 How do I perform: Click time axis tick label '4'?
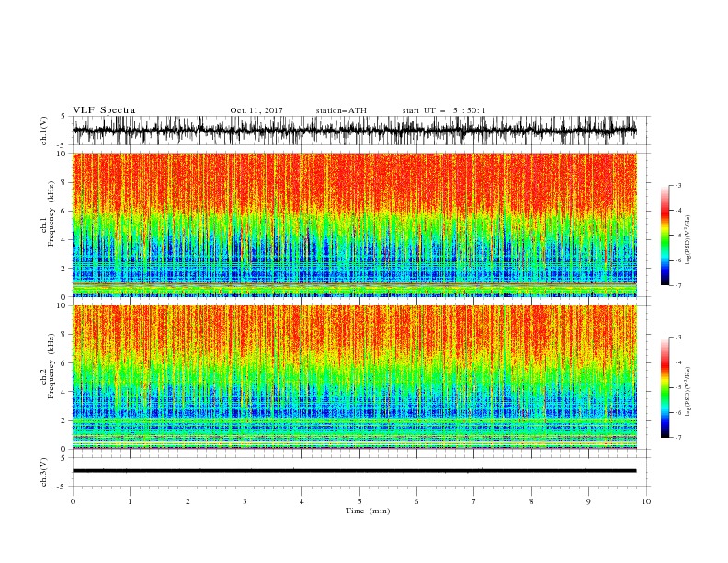301,501
